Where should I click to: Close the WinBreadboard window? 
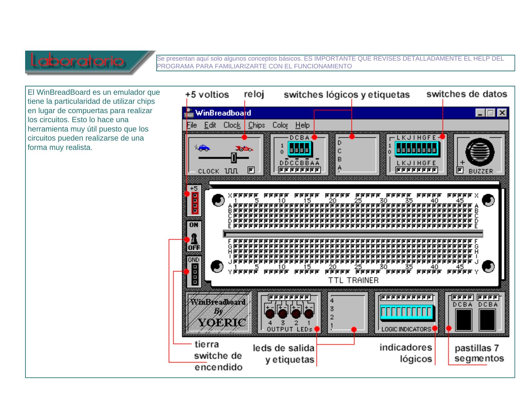[502, 113]
